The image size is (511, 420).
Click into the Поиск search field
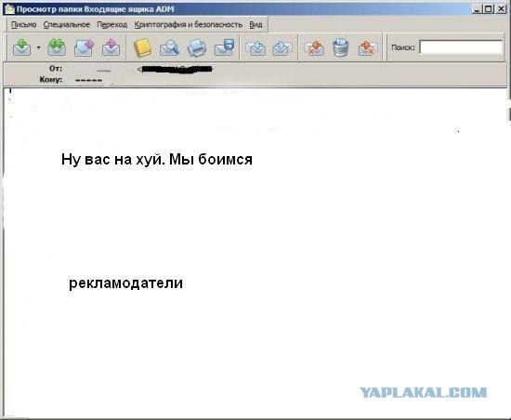(461, 47)
